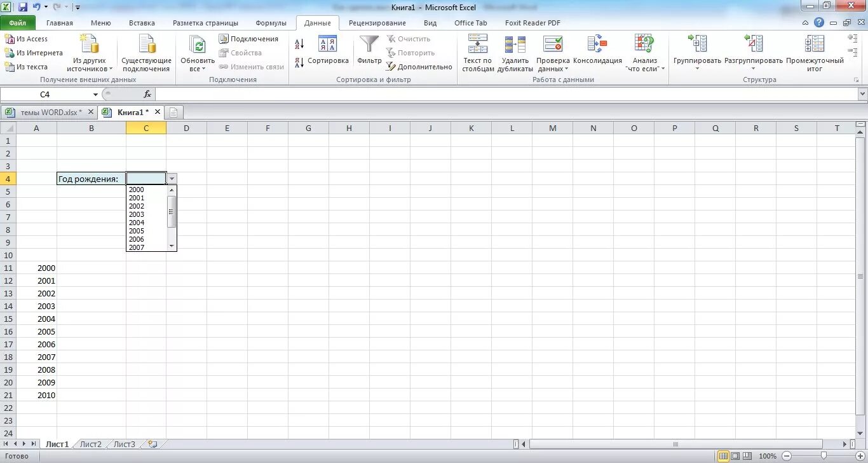This screenshot has width=868, height=463.
Task: Open the Consolidate tool
Action: point(597,50)
